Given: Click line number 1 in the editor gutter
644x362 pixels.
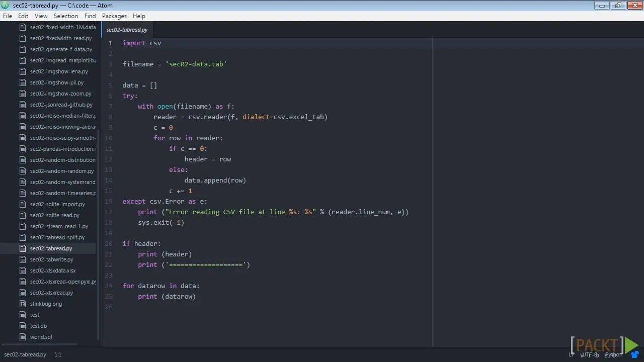Looking at the screenshot, I should pos(111,43).
